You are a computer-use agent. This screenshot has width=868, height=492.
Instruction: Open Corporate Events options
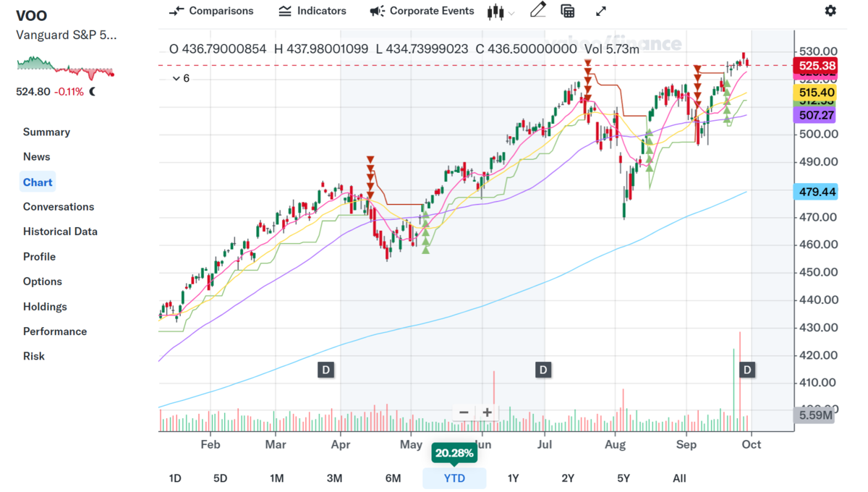[422, 11]
